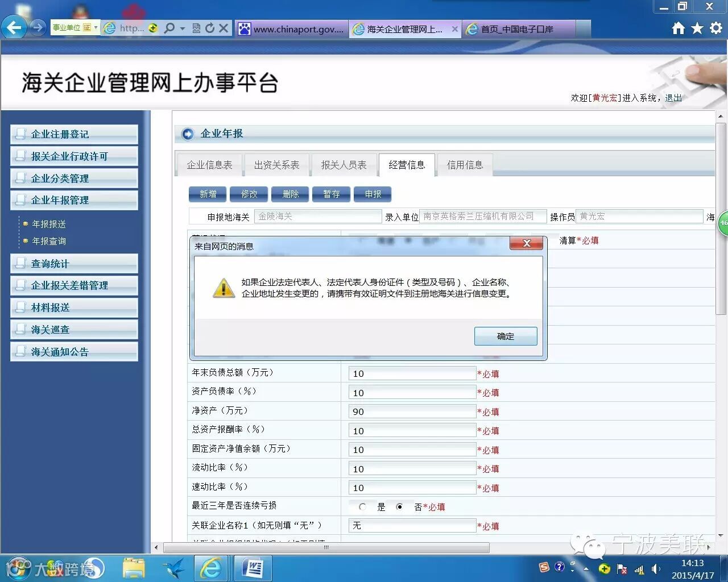This screenshot has height=582, width=728.
Task: Open the 报关人员表 tab
Action: 344,165
